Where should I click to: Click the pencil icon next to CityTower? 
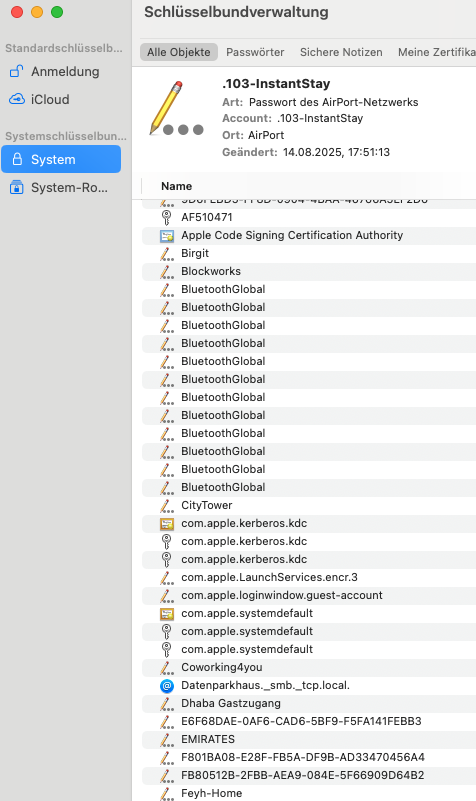(x=166, y=505)
